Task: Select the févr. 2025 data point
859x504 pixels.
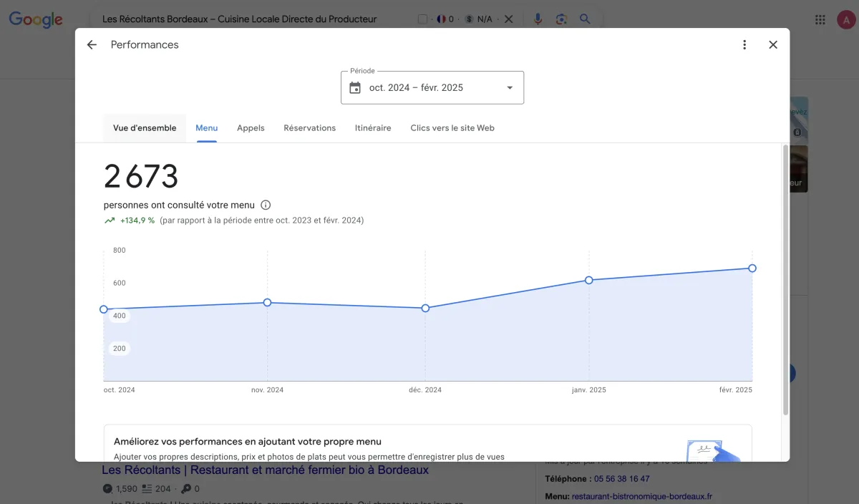Action: (752, 268)
